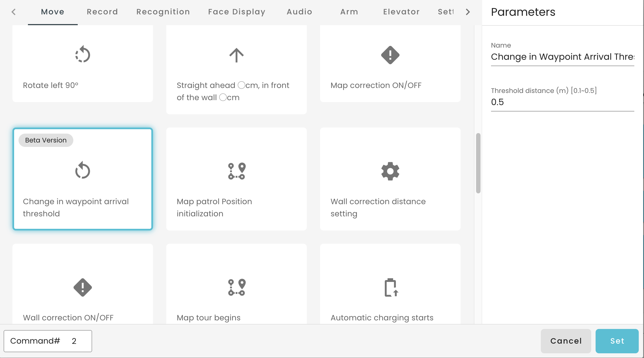Screen dimensions: 644x358
Task: Open the Record tab
Action: point(102,12)
